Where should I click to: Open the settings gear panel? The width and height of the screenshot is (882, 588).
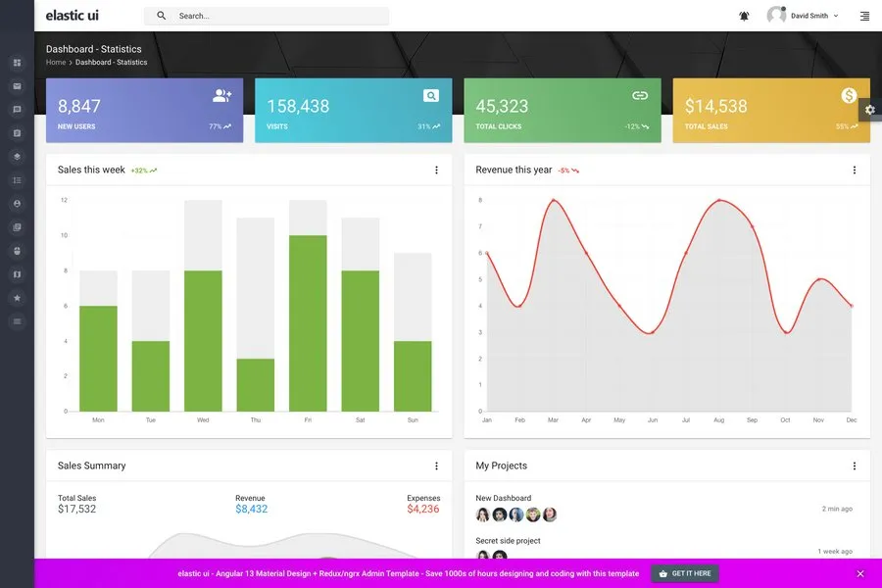pyautogui.click(x=869, y=110)
